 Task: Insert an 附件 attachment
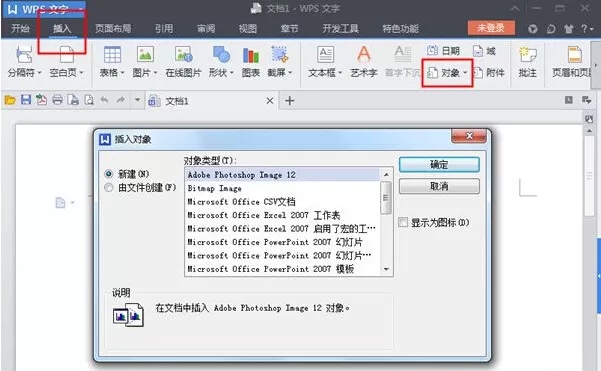coord(488,72)
